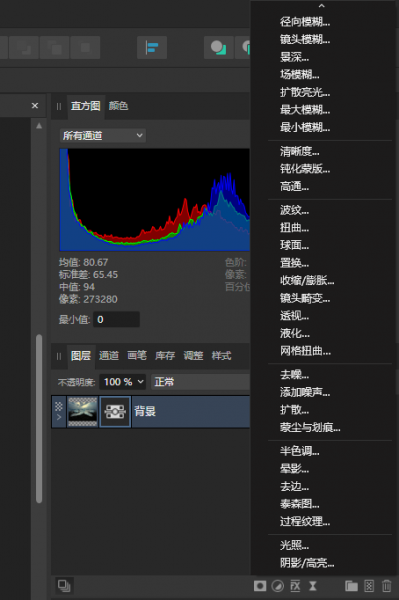This screenshot has height=600, width=399.
Task: Switch to the 样式 tab
Action: [x=221, y=356]
